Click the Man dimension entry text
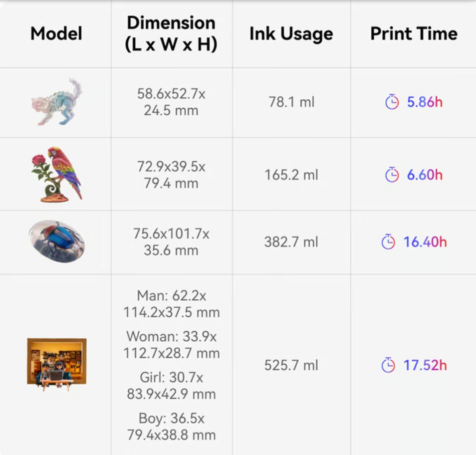Image resolution: width=476 pixels, height=455 pixels. coord(171,304)
